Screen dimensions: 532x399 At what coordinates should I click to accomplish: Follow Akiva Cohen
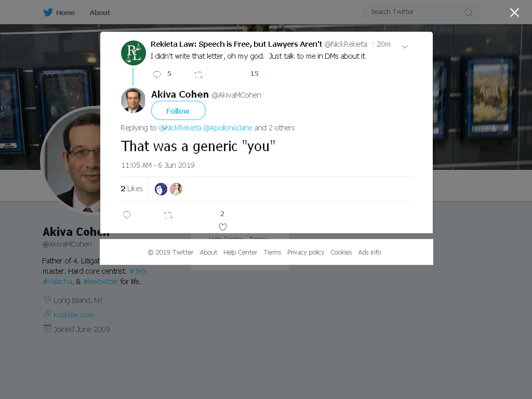coord(178,111)
